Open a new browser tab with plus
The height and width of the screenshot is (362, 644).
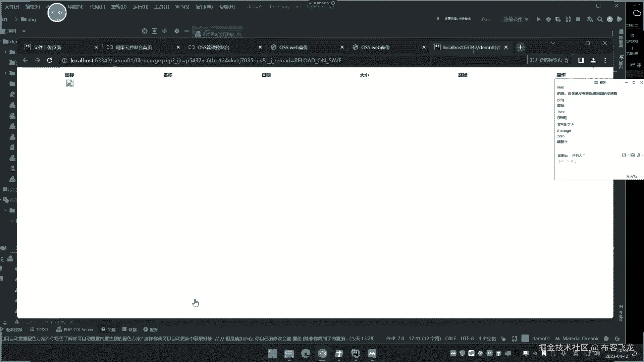520,47
